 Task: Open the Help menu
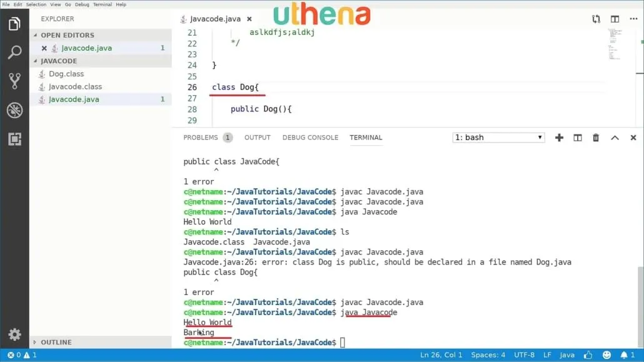pyautogui.click(x=121, y=4)
